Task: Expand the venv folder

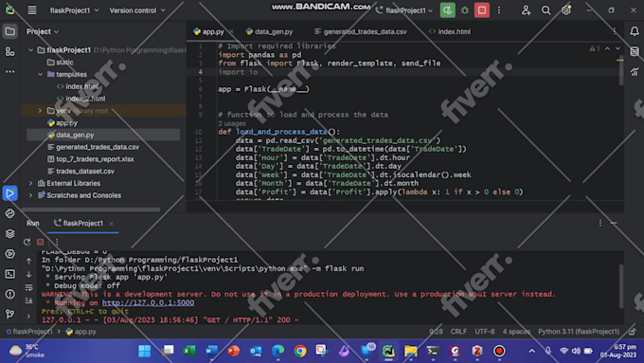Action: click(40, 111)
